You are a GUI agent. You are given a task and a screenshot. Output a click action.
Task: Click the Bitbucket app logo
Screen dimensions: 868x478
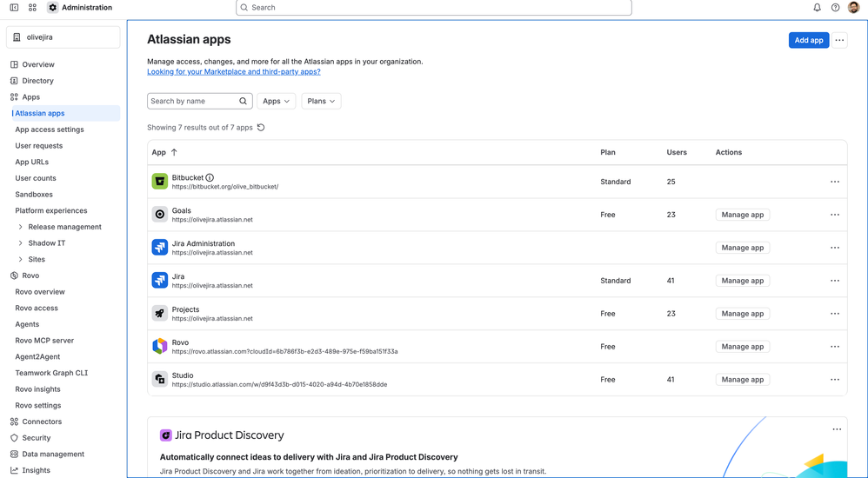[160, 182]
